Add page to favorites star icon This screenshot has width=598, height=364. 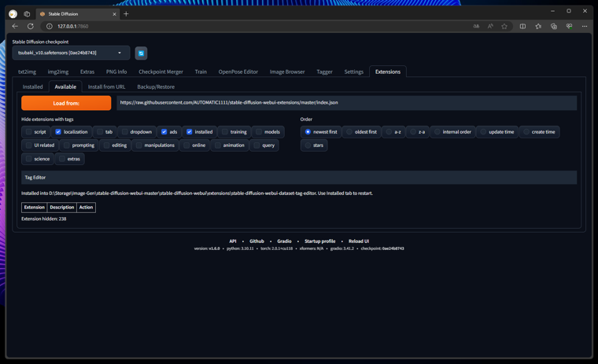[x=504, y=26]
